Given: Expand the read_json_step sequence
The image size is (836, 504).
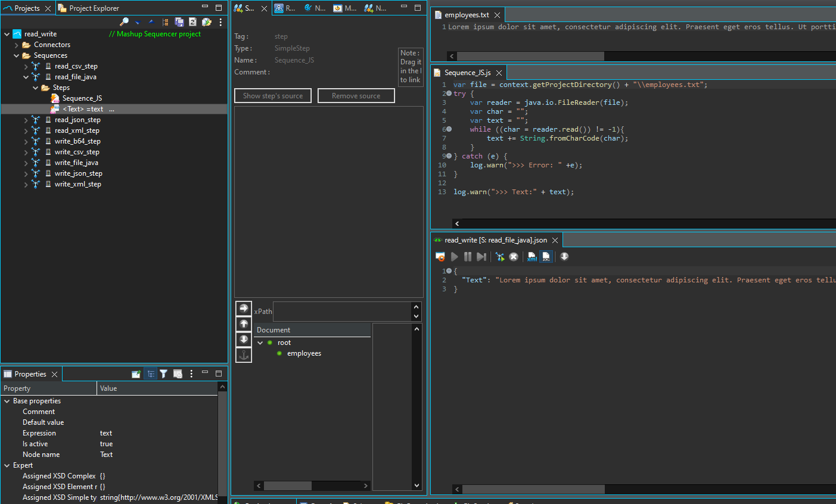Looking at the screenshot, I should (x=26, y=120).
